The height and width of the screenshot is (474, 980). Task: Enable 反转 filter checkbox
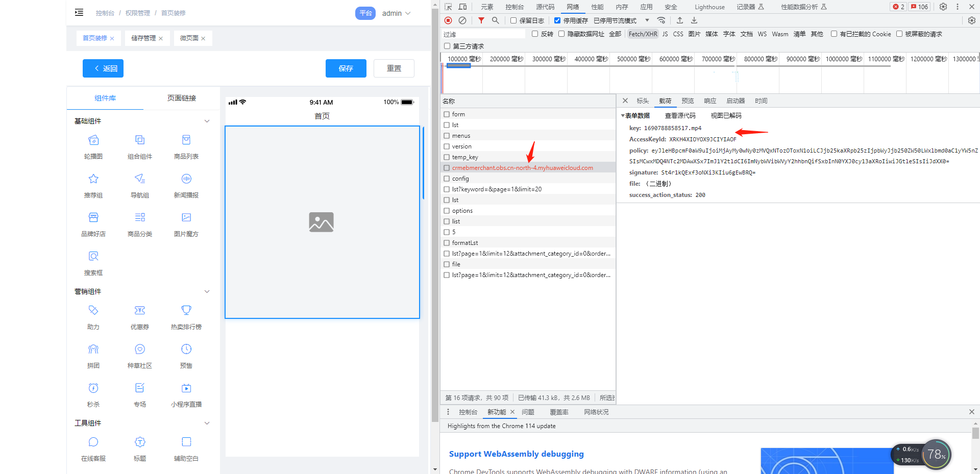[535, 34]
